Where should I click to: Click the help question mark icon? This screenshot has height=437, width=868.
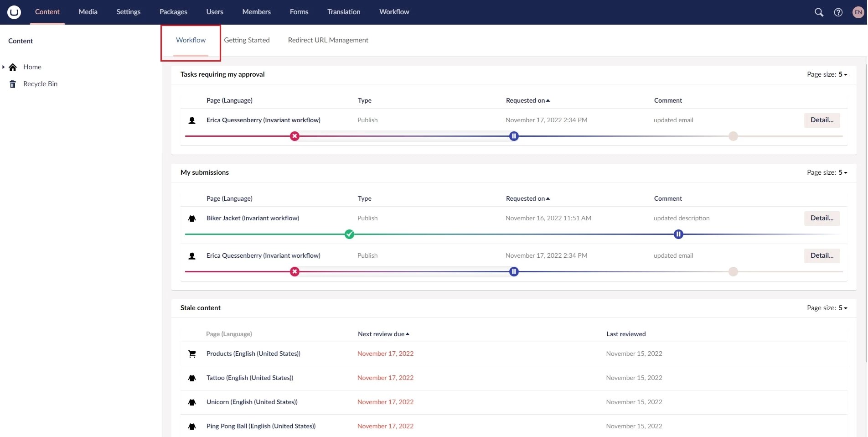[838, 12]
